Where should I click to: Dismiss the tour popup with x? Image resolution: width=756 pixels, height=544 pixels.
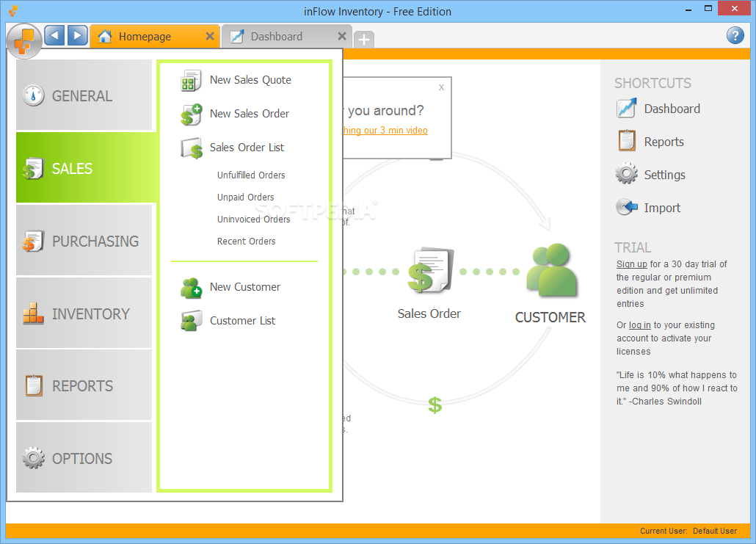441,87
